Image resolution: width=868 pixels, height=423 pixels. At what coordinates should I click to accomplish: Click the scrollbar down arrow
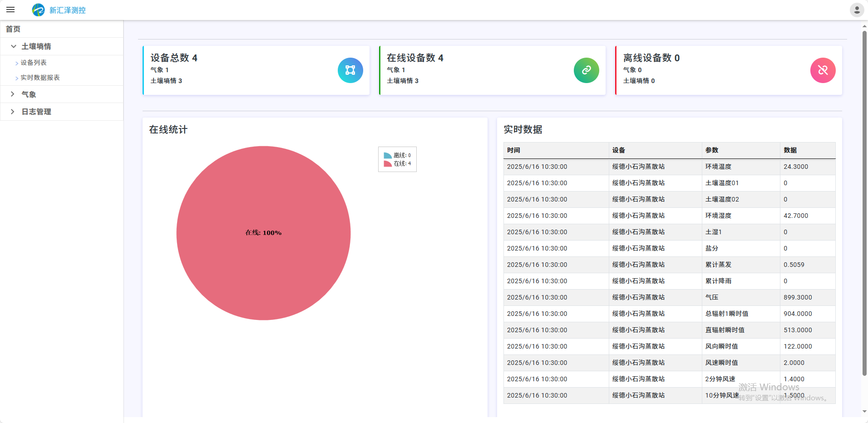pos(864,412)
